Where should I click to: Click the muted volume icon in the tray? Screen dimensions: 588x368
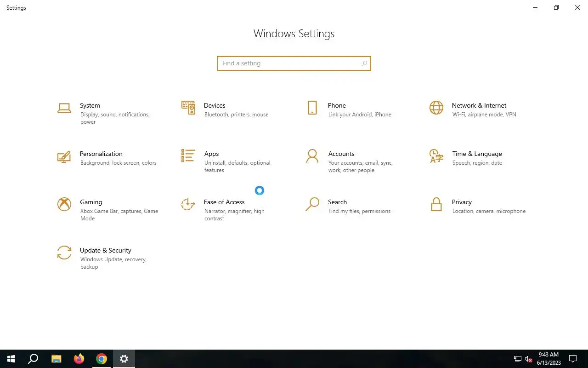pyautogui.click(x=528, y=359)
